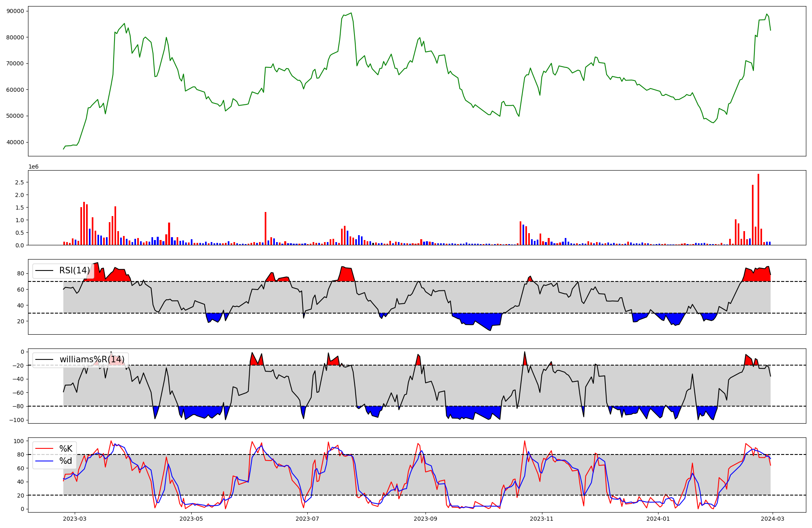The image size is (812, 528).
Task: Click the 2.5 volume axis tick
Action: click(x=19, y=182)
